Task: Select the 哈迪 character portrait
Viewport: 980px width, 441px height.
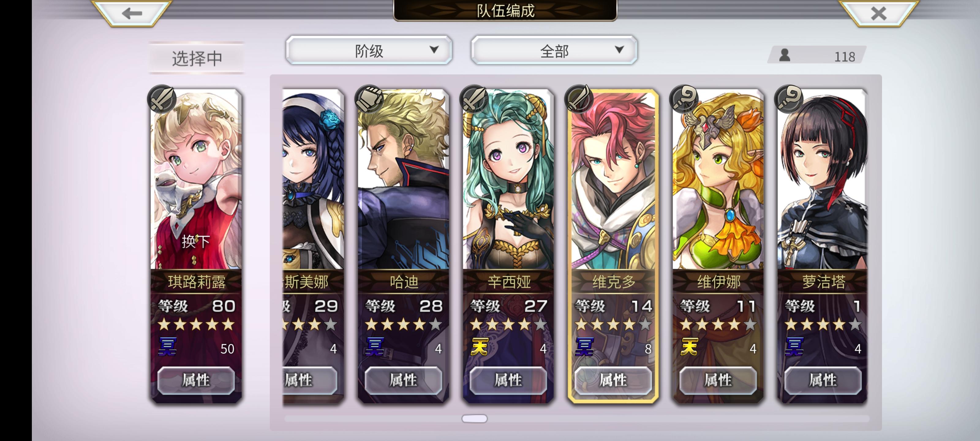Action: tap(403, 179)
